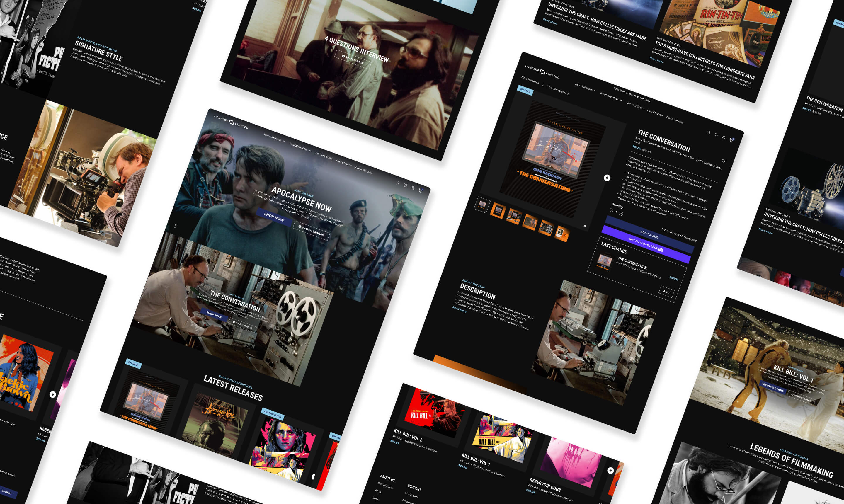Click ADD in Last Chance box
The width and height of the screenshot is (844, 504).
click(x=666, y=292)
